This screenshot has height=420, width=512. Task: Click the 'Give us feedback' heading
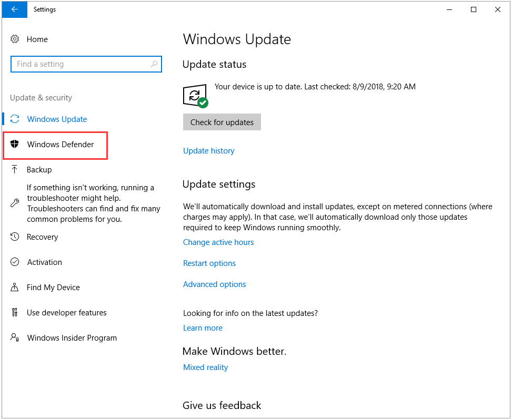(x=222, y=405)
